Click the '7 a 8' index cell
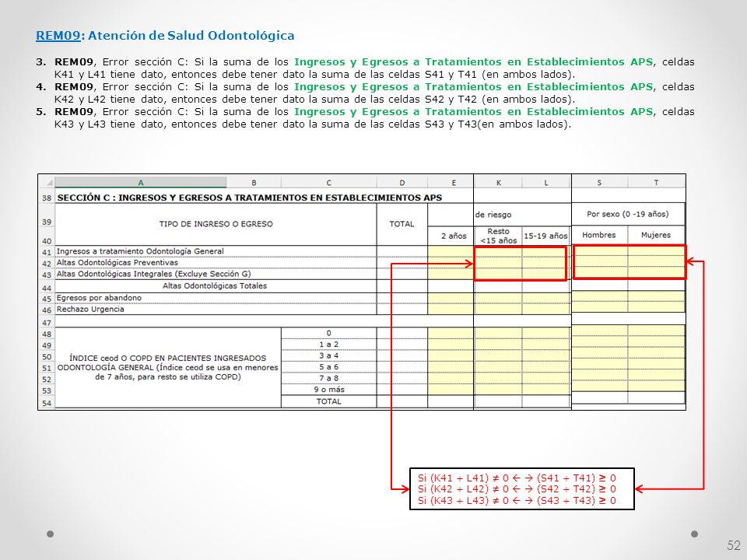Image resolution: width=747 pixels, height=560 pixels. point(328,378)
